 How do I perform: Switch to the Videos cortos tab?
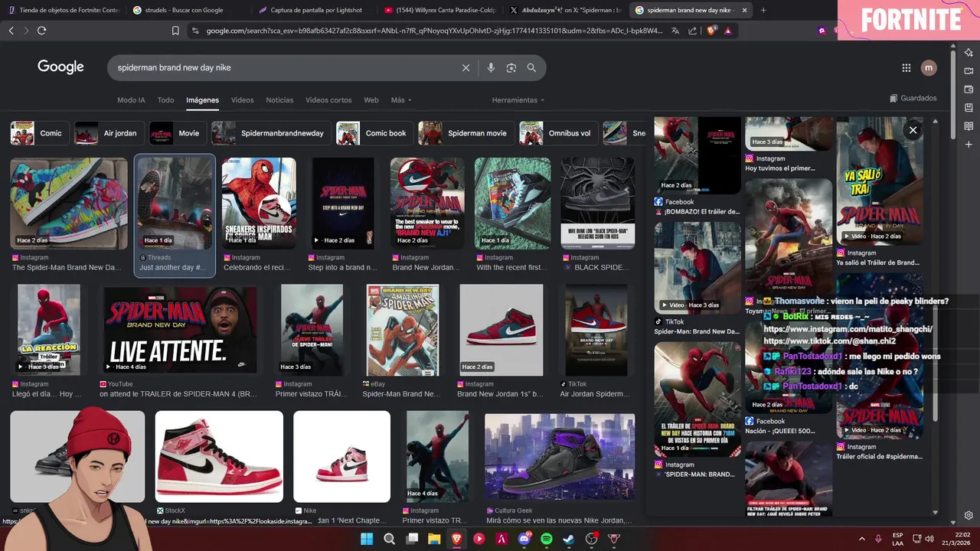click(x=328, y=100)
